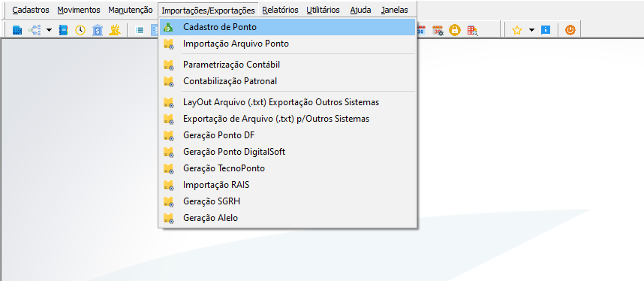
Task: Select Geração Ponto DF entry
Action: 287,135
